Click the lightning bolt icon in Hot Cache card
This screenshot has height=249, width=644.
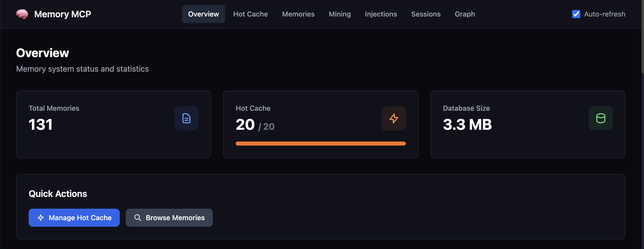pos(394,118)
